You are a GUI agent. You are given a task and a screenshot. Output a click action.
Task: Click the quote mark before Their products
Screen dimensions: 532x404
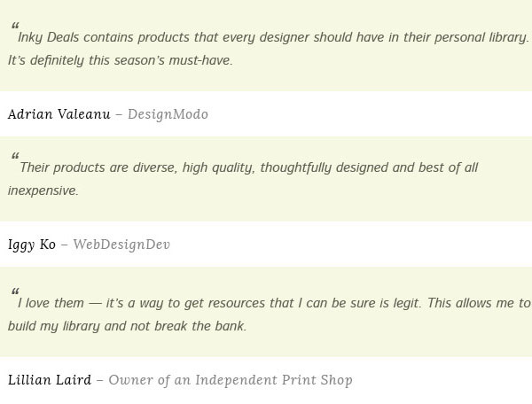click(15, 156)
